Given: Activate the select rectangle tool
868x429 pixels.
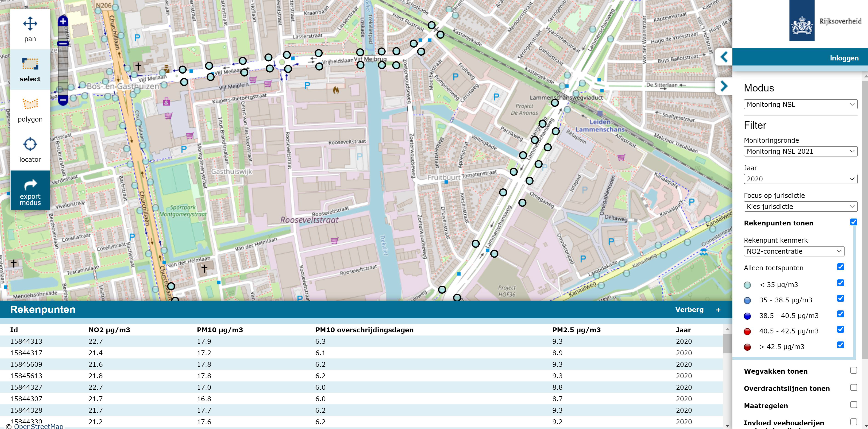Looking at the screenshot, I should 30,69.
